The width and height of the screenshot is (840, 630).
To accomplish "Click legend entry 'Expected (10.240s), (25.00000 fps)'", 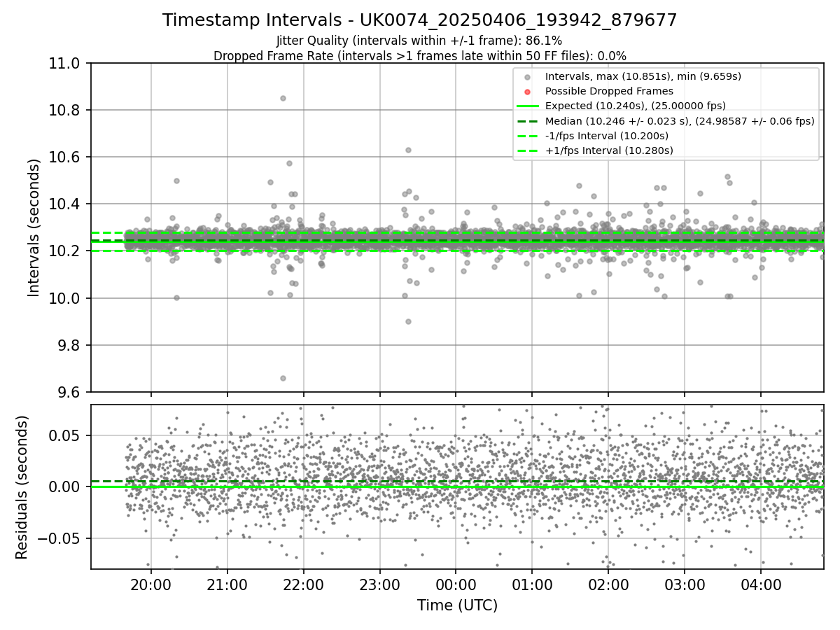I will [x=636, y=106].
